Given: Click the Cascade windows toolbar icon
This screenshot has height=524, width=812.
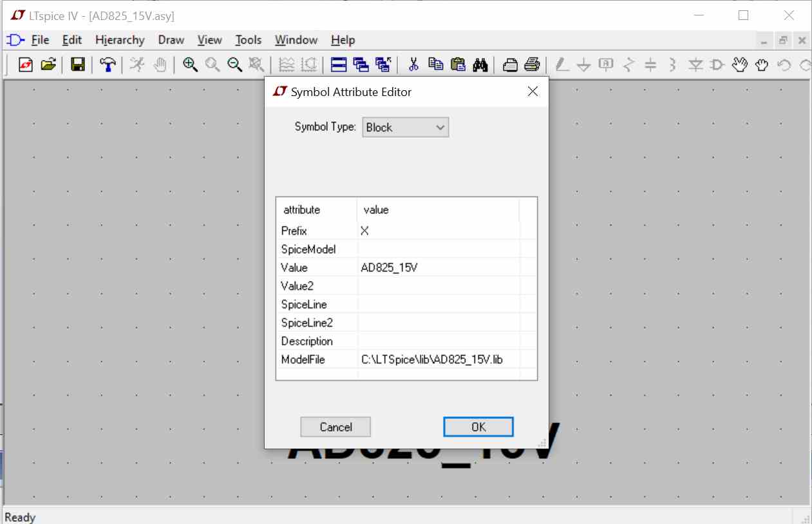Looking at the screenshot, I should click(x=361, y=64).
